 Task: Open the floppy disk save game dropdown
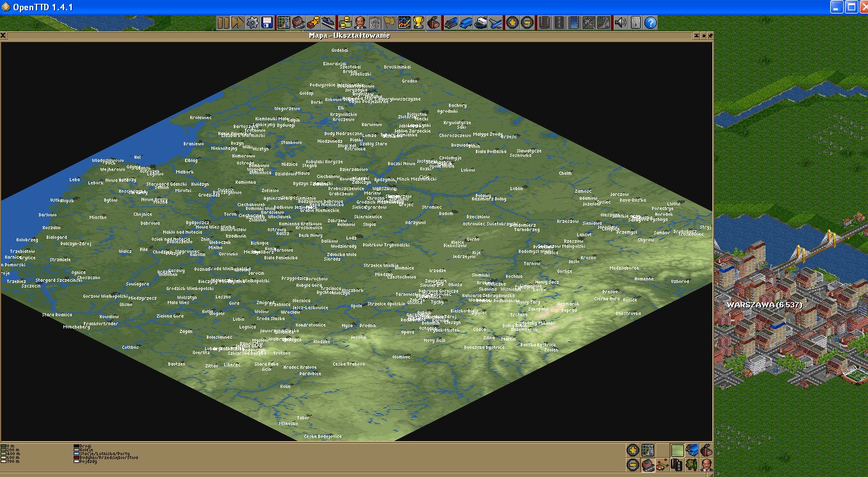267,23
